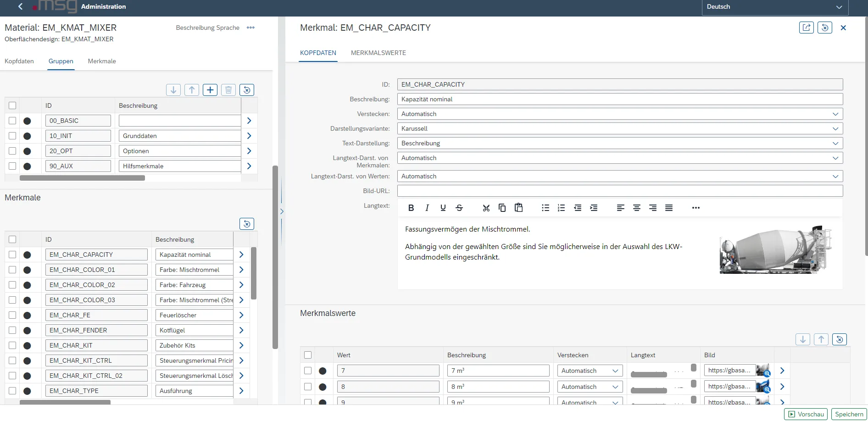
Task: Expand the Deutsch language selector
Action: click(x=839, y=7)
